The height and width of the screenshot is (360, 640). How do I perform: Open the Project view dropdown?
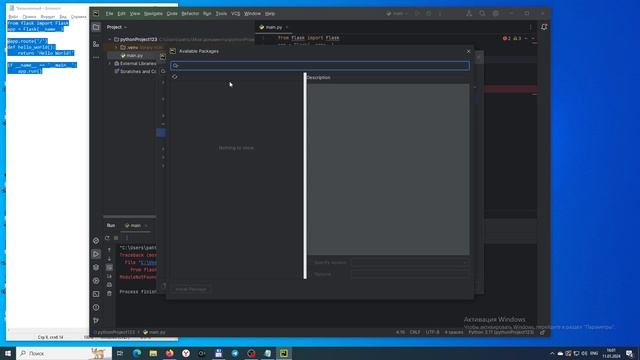pos(117,27)
